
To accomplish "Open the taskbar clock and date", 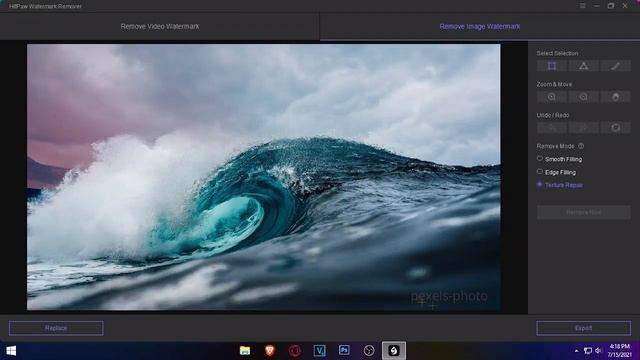I will pos(619,351).
